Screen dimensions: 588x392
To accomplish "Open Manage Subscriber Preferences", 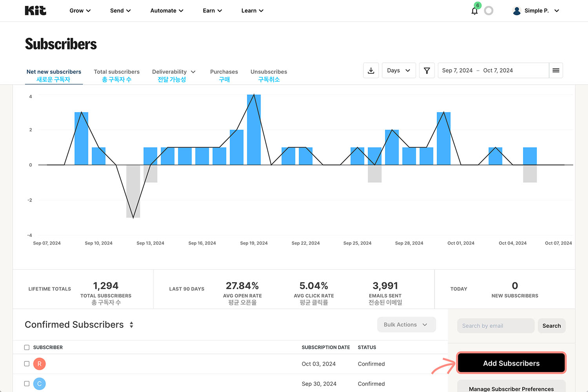I will [x=511, y=387].
